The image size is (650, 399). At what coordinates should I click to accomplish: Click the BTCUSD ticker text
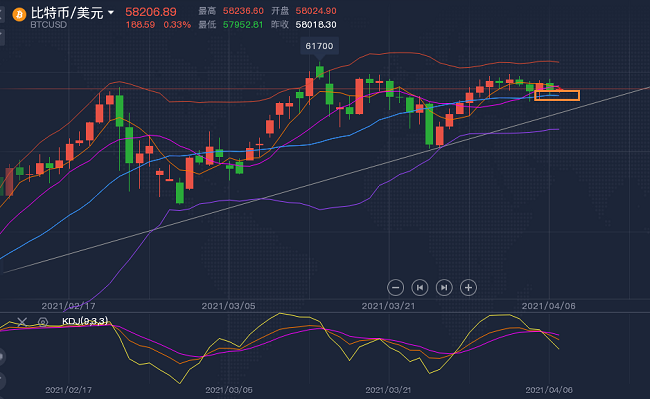click(x=49, y=24)
